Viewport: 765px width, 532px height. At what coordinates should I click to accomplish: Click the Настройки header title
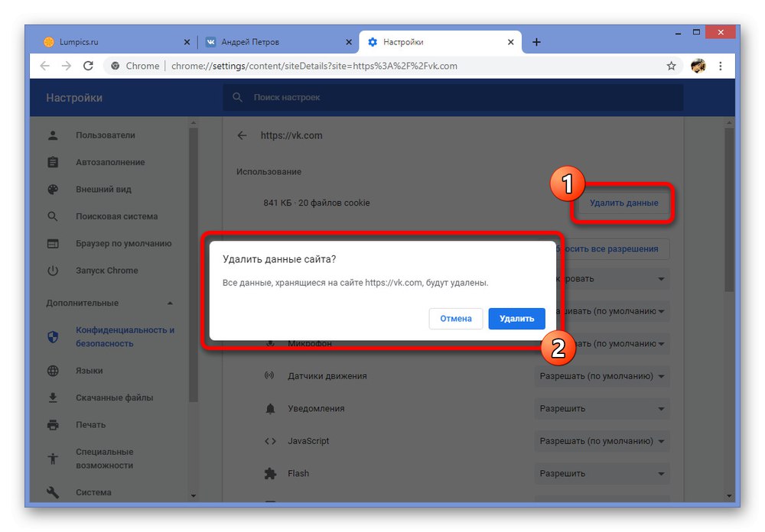pyautogui.click(x=74, y=98)
